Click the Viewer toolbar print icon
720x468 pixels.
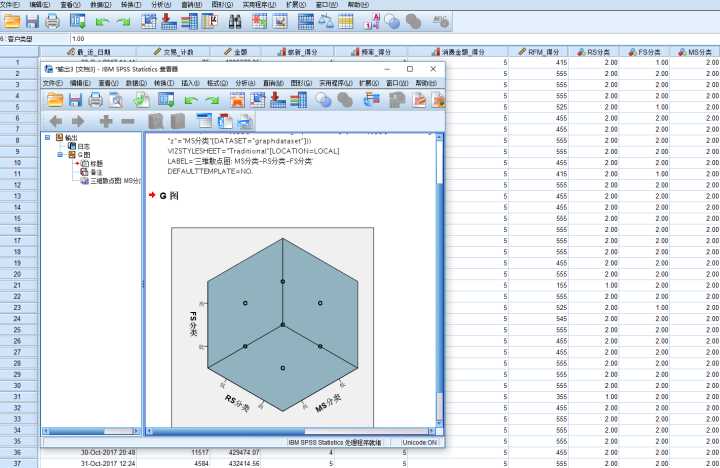[x=96, y=99]
